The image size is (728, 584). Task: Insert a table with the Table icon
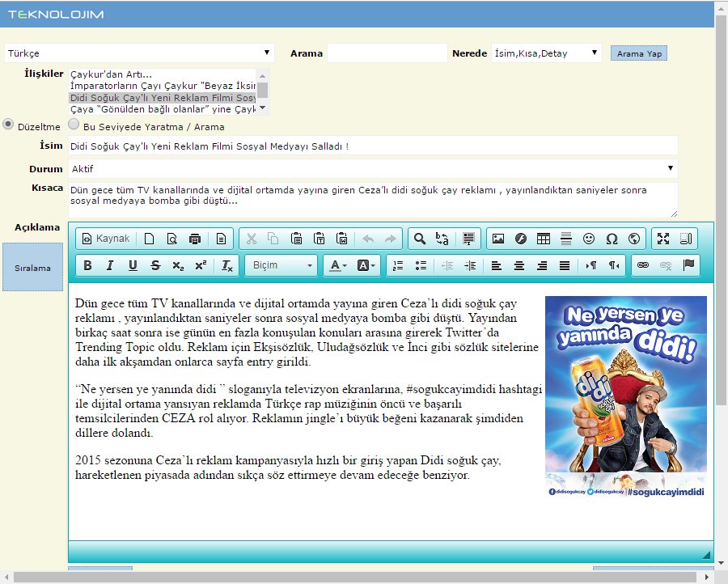544,239
